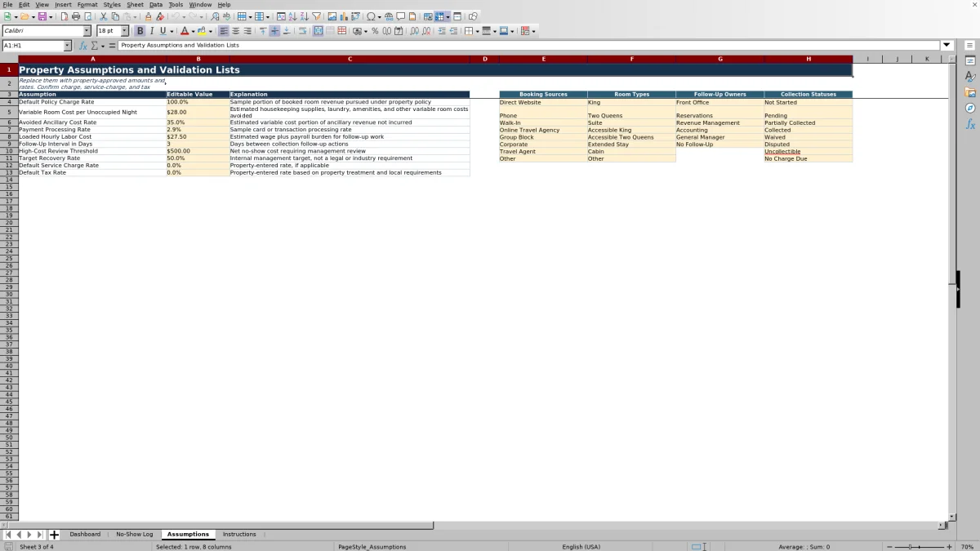Toggle Align Bottom vertical alignment

tap(286, 31)
